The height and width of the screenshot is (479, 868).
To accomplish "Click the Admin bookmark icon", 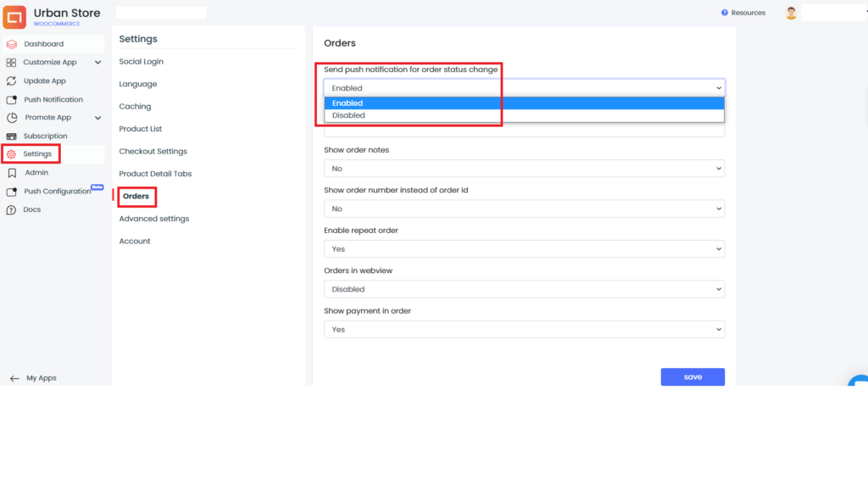I will click(x=12, y=173).
